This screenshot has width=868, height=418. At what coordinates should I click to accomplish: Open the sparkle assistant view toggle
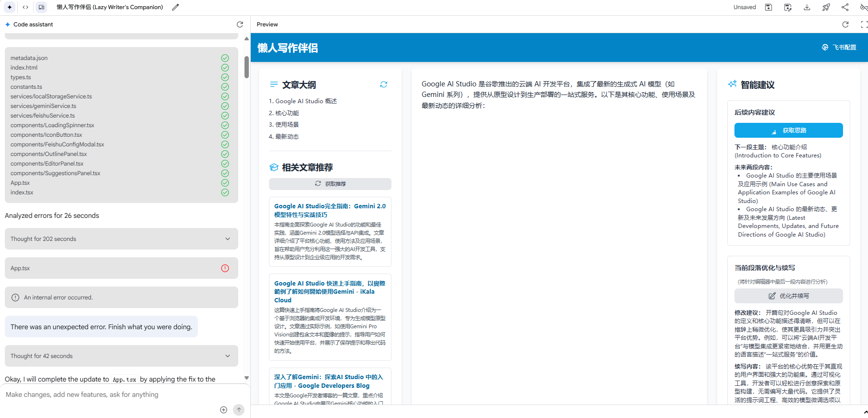click(x=10, y=7)
